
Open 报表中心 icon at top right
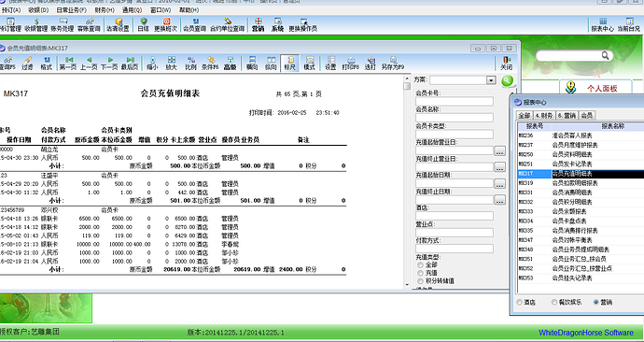pos(603,24)
